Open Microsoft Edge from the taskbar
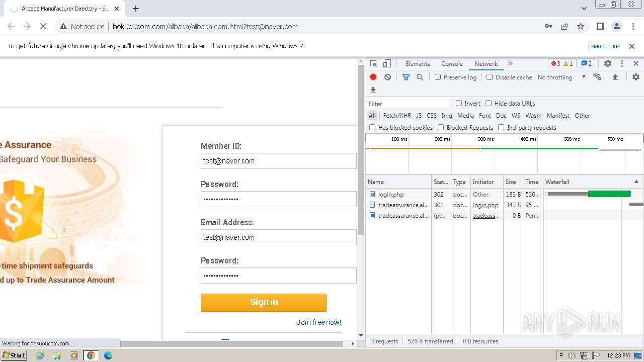The height and width of the screenshot is (362, 644). click(108, 355)
